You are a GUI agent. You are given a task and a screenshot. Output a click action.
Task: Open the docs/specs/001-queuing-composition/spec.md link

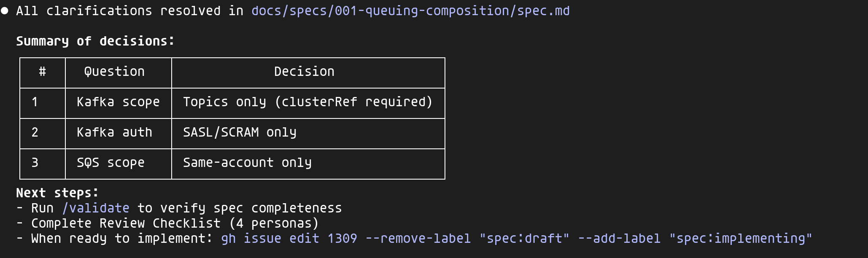(410, 11)
